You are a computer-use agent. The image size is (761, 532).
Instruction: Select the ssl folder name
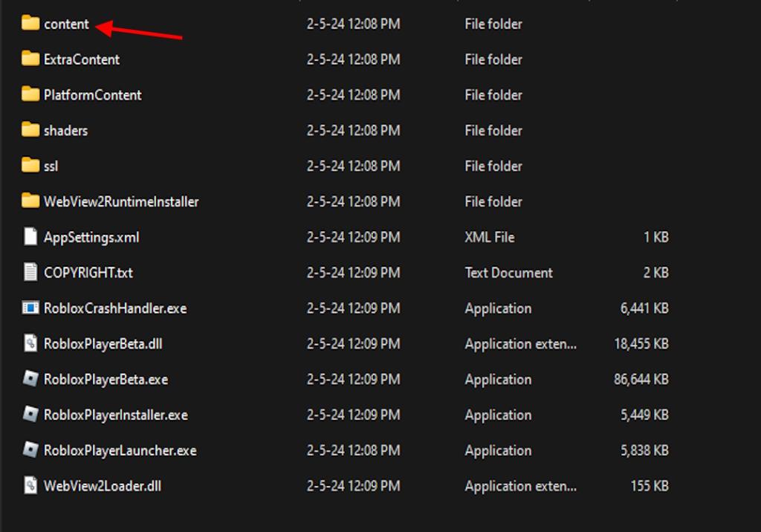[51, 166]
